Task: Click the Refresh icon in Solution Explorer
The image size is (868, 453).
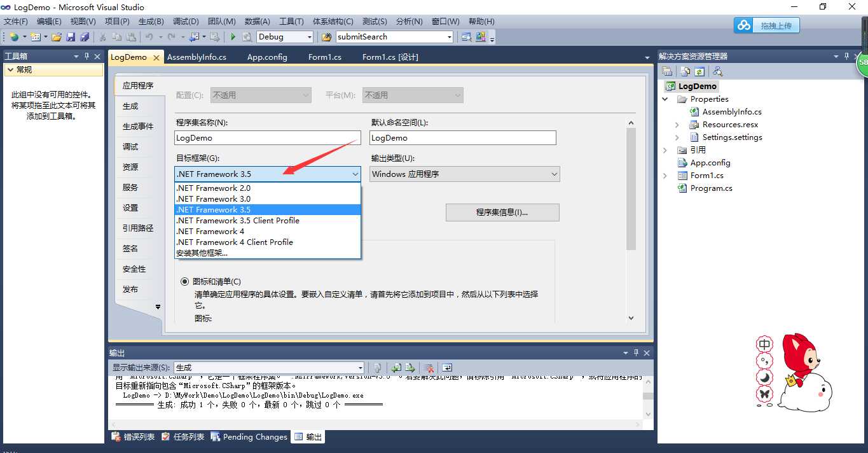Action: [699, 71]
